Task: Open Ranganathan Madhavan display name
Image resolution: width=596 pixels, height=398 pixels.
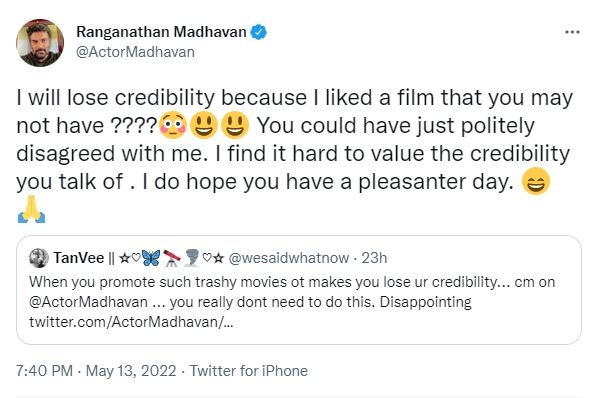Action: tap(162, 32)
